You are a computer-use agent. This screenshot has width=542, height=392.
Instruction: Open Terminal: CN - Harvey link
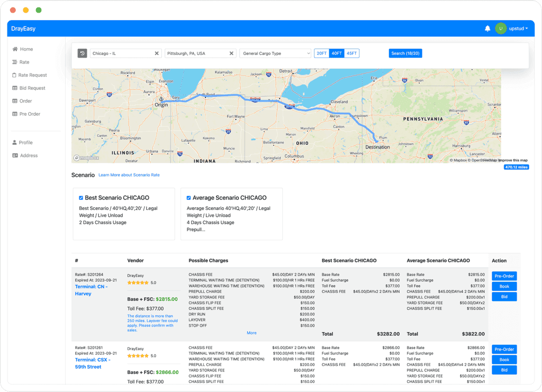[x=91, y=290]
